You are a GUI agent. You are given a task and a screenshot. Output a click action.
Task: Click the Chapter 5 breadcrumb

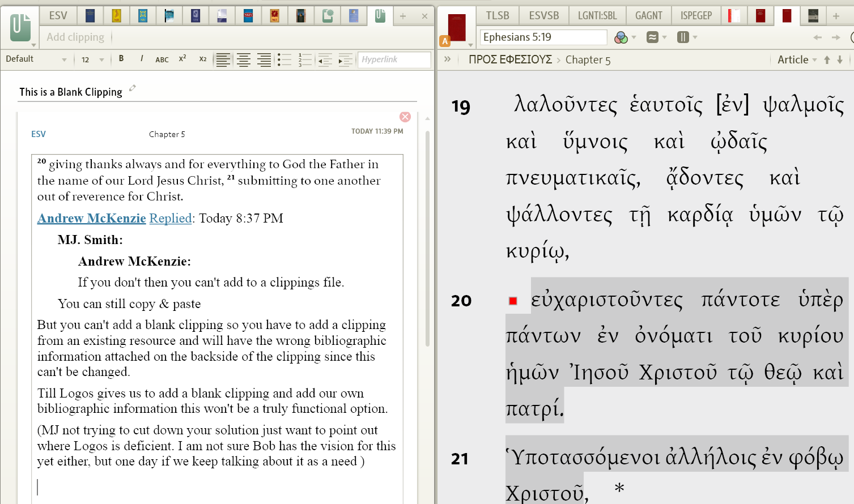(588, 60)
